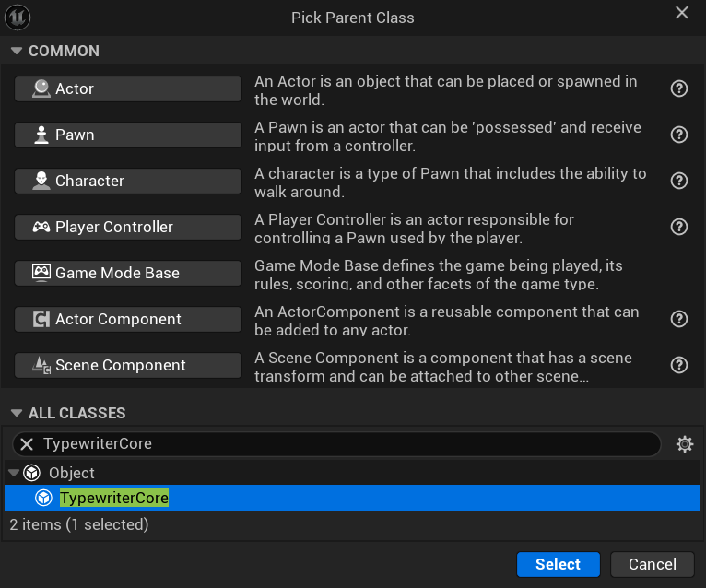This screenshot has height=588, width=706.
Task: Cancel the parent class dialog
Action: 653,564
